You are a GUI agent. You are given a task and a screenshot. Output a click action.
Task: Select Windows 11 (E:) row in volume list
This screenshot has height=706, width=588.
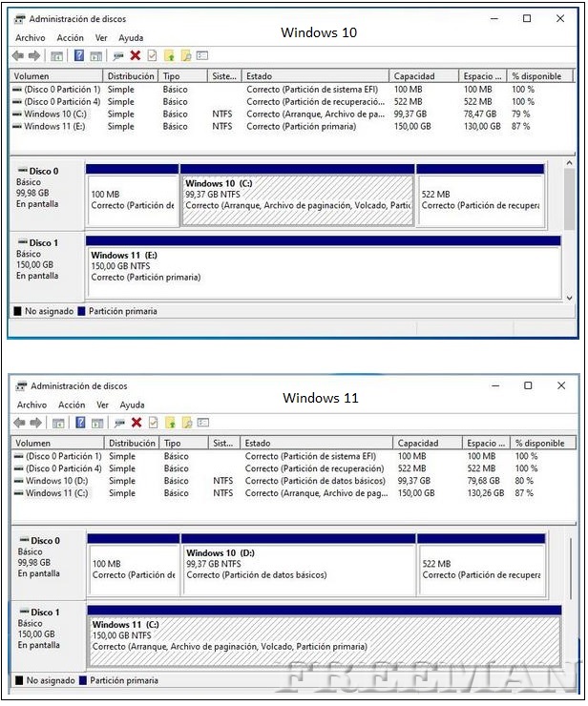point(292,127)
